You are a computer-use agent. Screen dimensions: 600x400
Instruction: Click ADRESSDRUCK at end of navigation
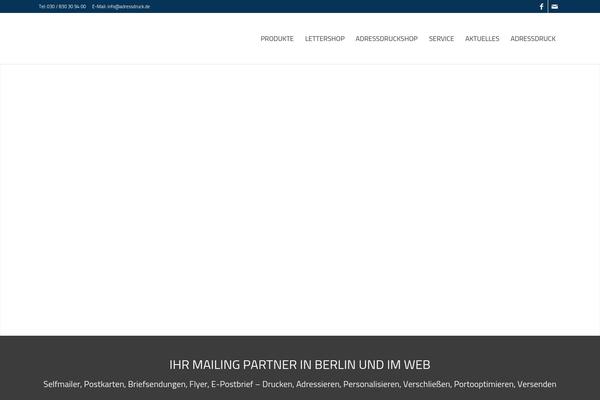(x=532, y=38)
